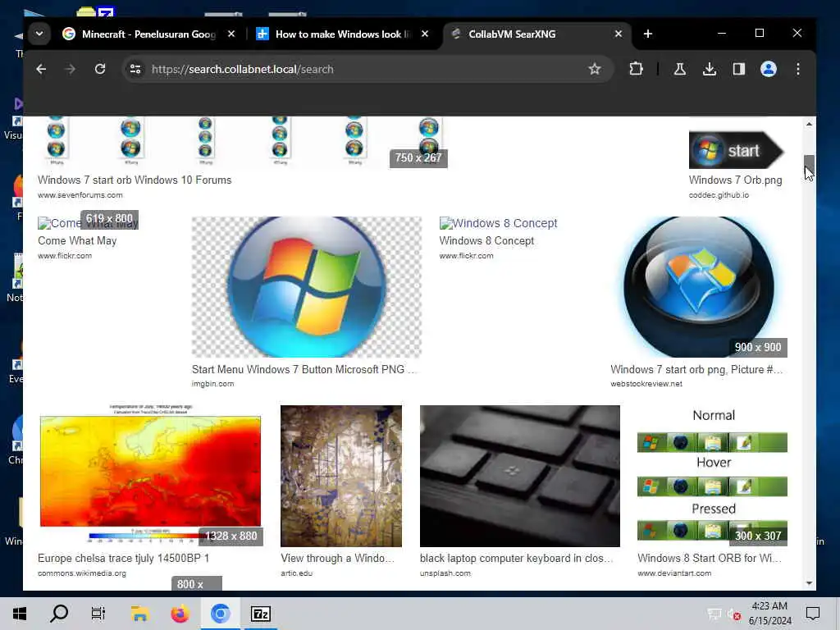Click black laptop computer keyboard title

pyautogui.click(x=517, y=558)
